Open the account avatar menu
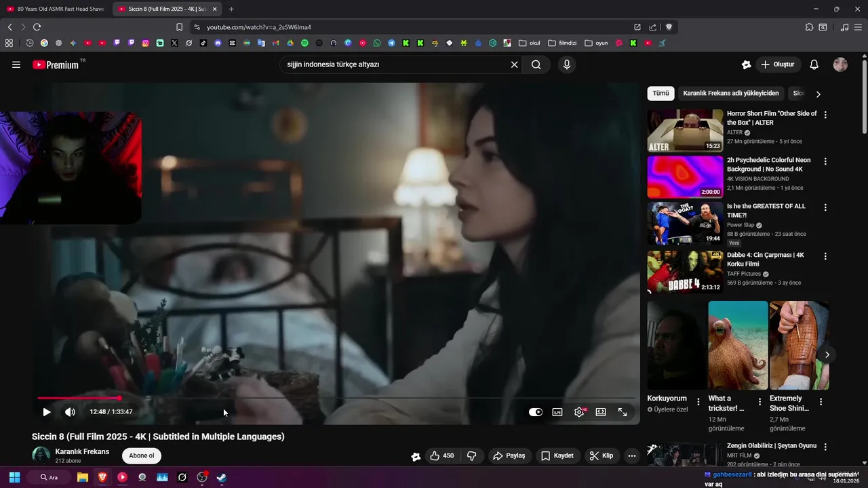868x488 pixels. click(x=840, y=64)
